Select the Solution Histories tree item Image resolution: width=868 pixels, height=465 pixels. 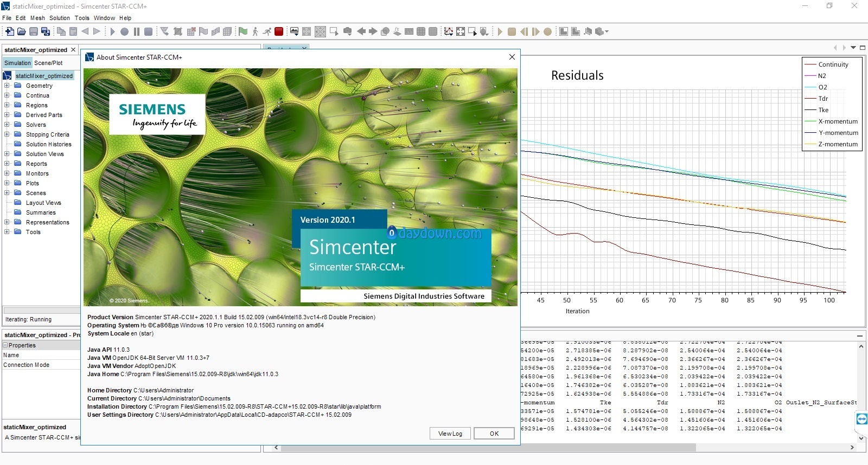click(x=48, y=144)
